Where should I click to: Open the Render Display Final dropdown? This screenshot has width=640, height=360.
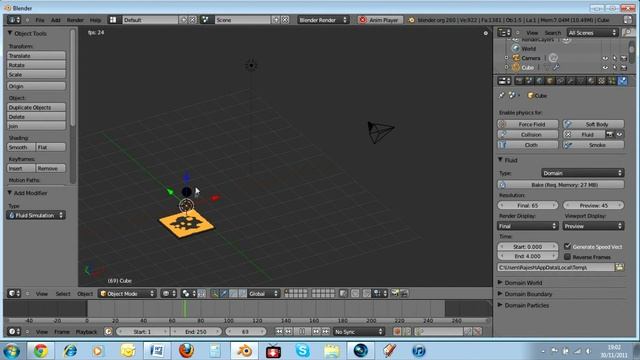(527, 226)
